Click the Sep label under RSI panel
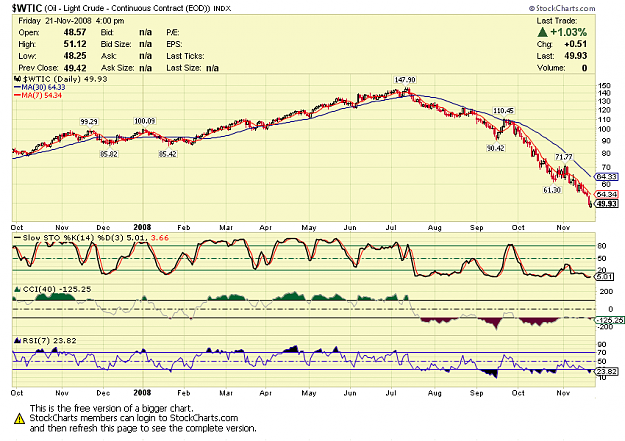 [476, 393]
